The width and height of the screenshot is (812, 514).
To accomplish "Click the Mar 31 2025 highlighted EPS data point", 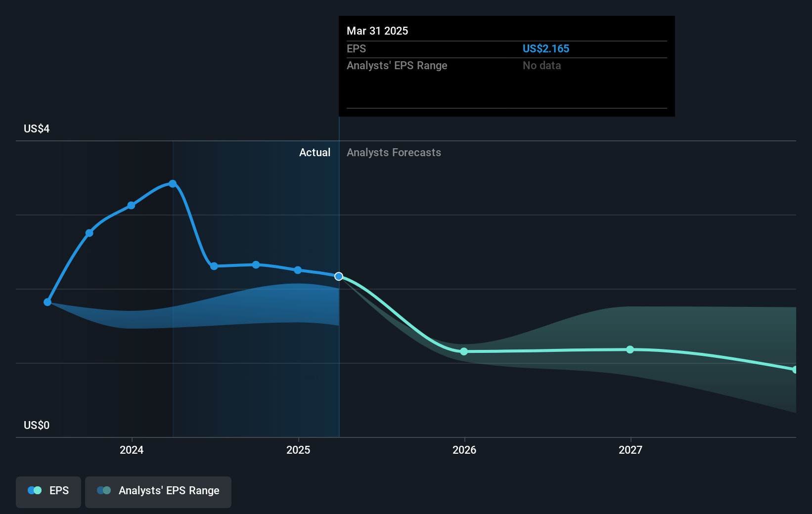I will point(339,276).
